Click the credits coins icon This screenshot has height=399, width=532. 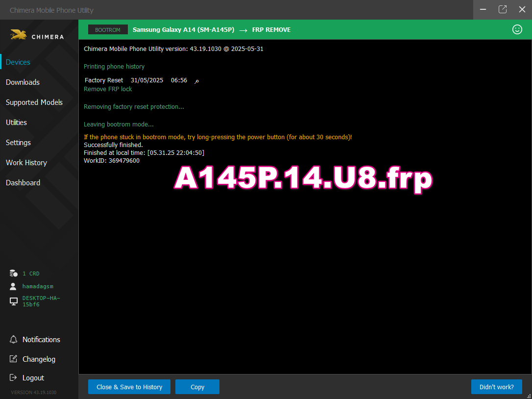(x=14, y=273)
